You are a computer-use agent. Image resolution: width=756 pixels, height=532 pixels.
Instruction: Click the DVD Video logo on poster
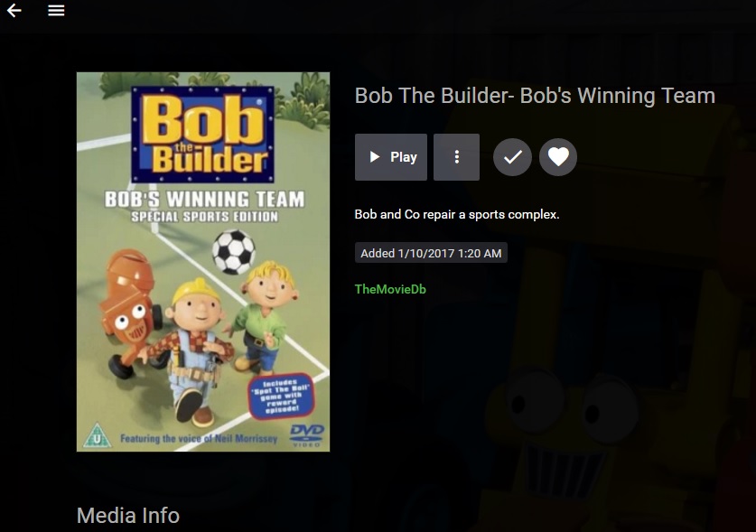[306, 435]
